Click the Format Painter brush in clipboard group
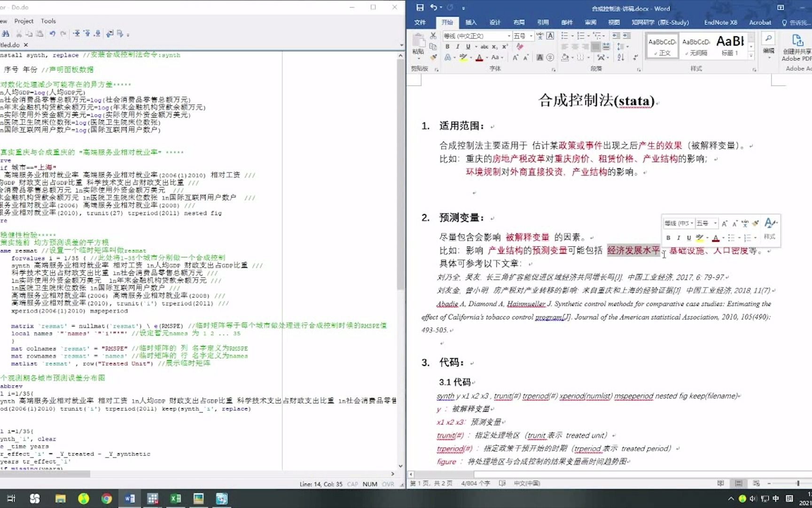Viewport: 812px width, 508px height. click(x=433, y=57)
